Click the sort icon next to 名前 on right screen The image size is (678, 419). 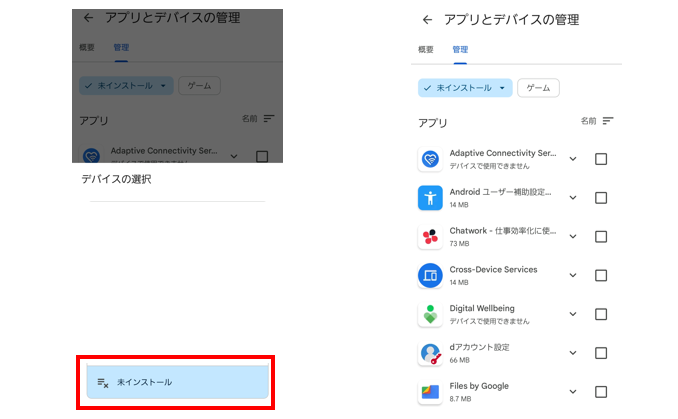coord(607,121)
